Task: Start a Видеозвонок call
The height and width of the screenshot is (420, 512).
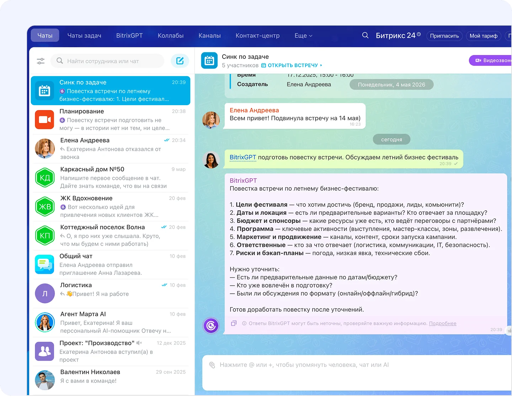Action: [x=491, y=60]
